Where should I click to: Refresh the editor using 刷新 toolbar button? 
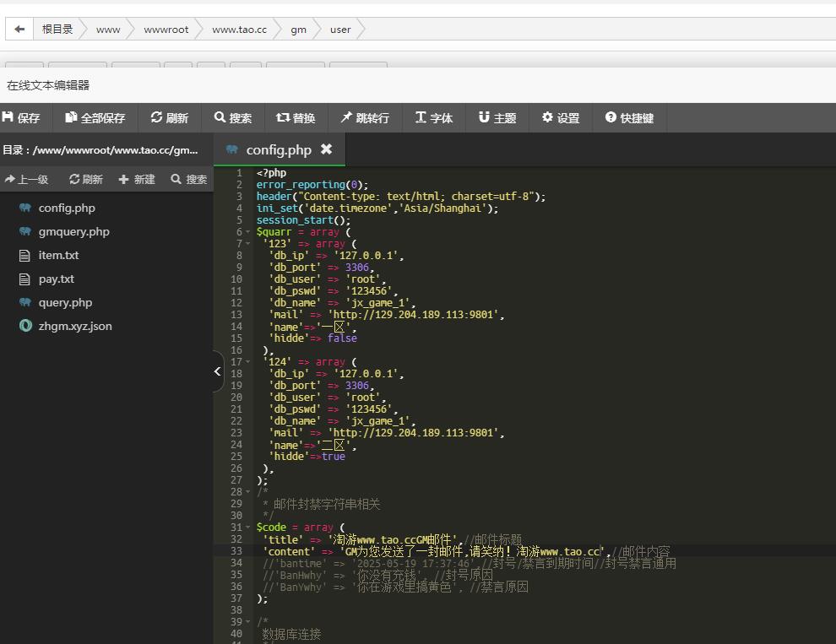point(170,118)
